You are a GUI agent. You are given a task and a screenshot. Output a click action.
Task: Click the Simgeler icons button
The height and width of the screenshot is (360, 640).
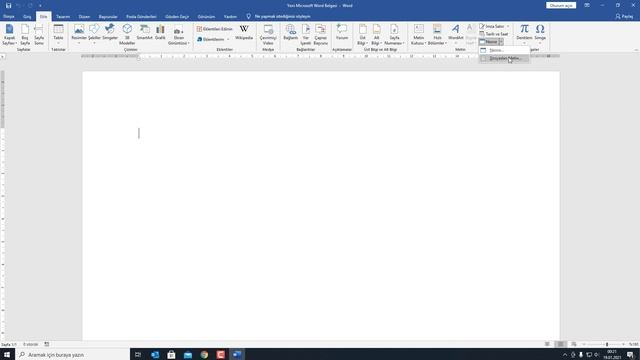pyautogui.click(x=110, y=33)
